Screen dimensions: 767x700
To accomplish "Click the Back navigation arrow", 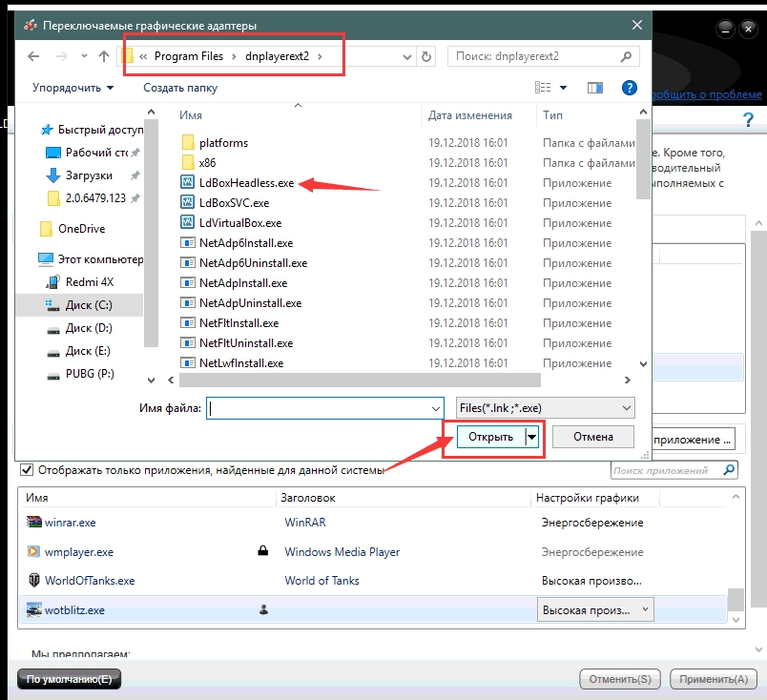I will (34, 56).
